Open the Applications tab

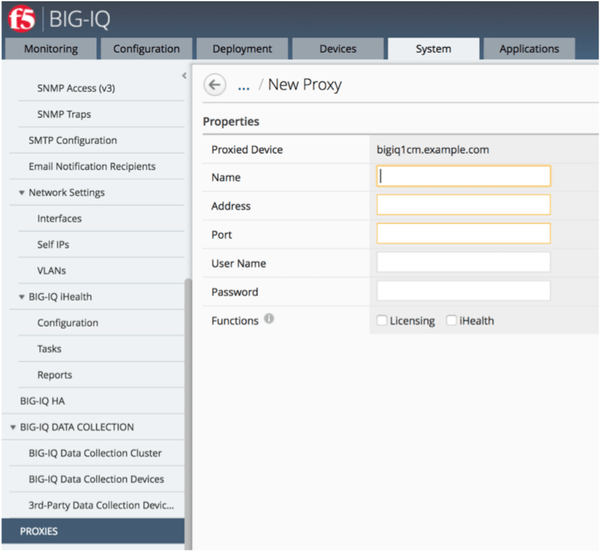click(x=529, y=49)
